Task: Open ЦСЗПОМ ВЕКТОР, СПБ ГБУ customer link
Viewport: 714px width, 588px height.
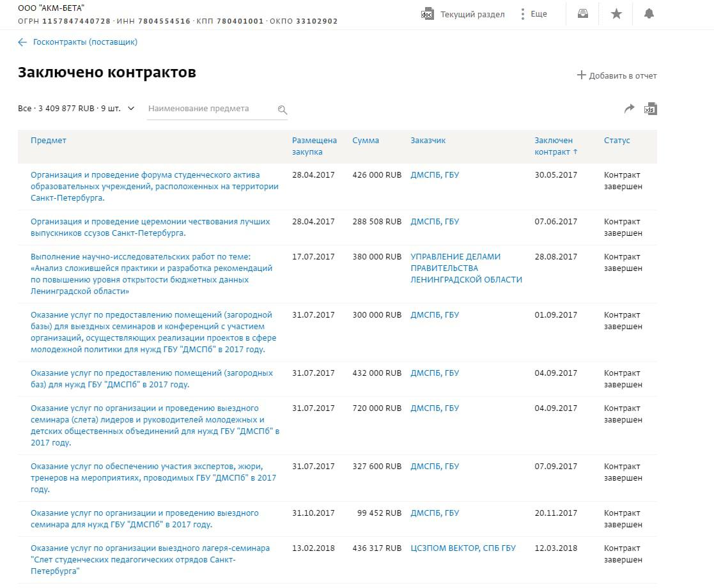Action: point(462,548)
